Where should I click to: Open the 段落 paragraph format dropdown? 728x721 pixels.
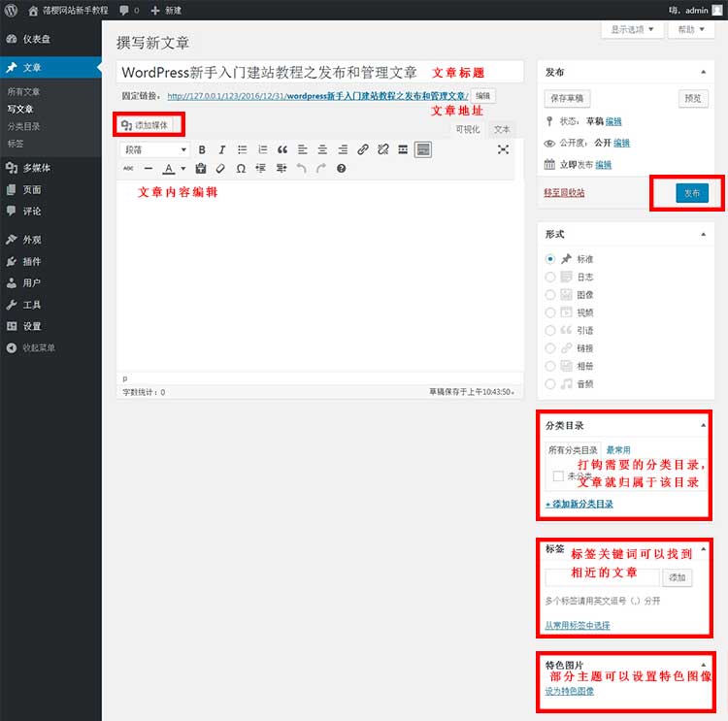(155, 149)
